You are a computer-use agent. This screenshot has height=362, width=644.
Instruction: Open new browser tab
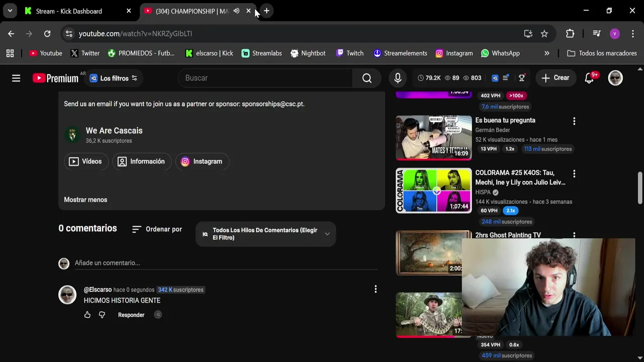[x=267, y=11]
